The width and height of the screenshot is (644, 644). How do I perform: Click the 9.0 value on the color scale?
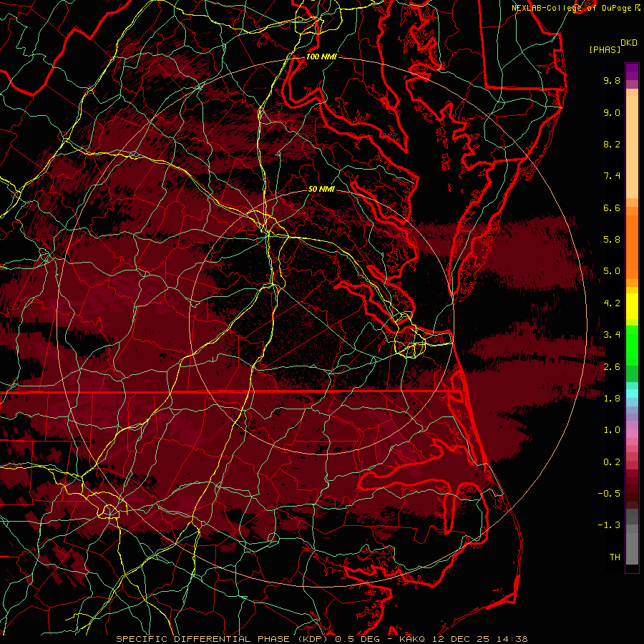click(x=612, y=112)
